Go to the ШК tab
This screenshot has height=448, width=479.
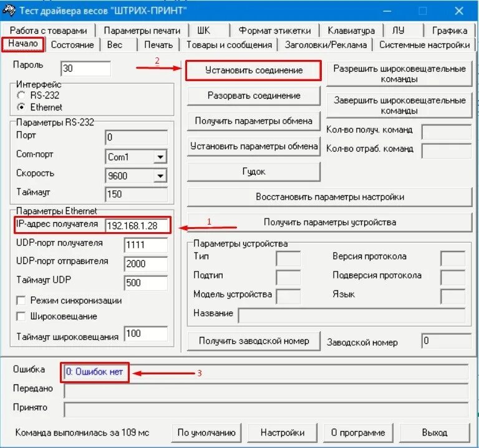click(x=204, y=31)
